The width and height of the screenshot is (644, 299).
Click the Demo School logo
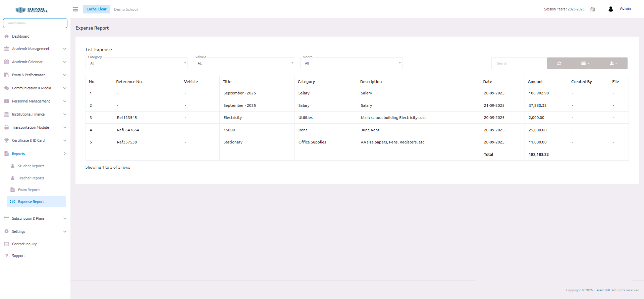pyautogui.click(x=32, y=10)
